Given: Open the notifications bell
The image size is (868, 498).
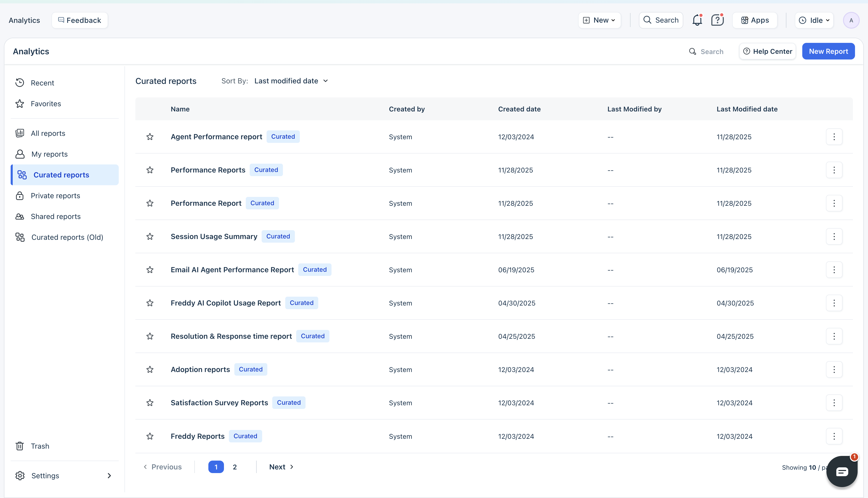Looking at the screenshot, I should coord(697,20).
